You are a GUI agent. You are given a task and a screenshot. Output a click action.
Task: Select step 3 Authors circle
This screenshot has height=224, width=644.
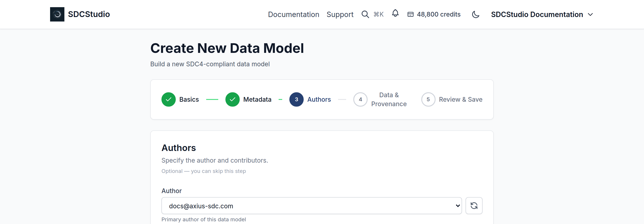(x=296, y=99)
